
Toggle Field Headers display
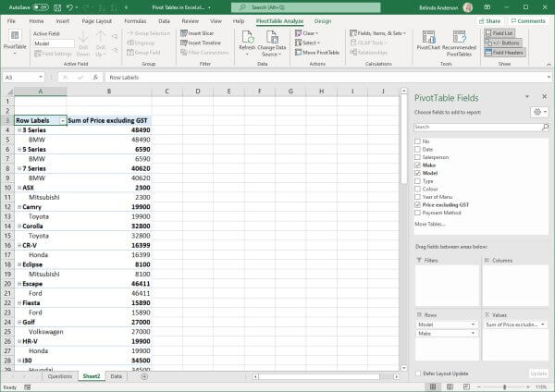[504, 53]
